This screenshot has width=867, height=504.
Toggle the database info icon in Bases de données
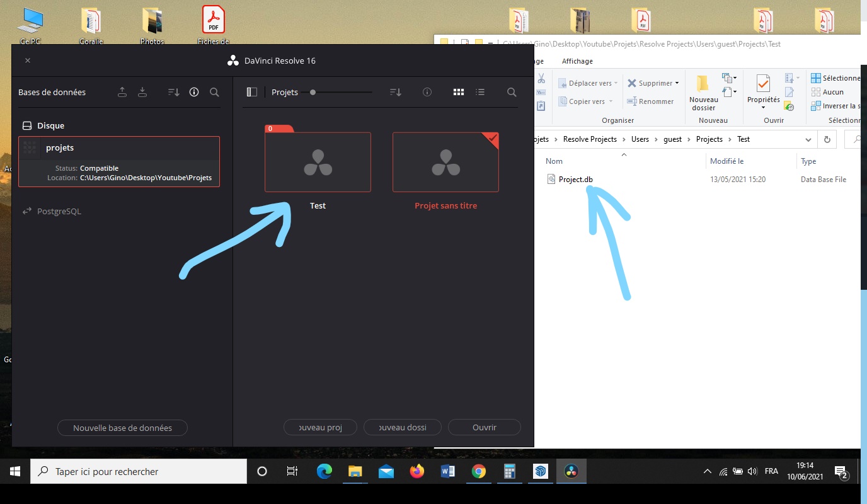[x=194, y=92]
